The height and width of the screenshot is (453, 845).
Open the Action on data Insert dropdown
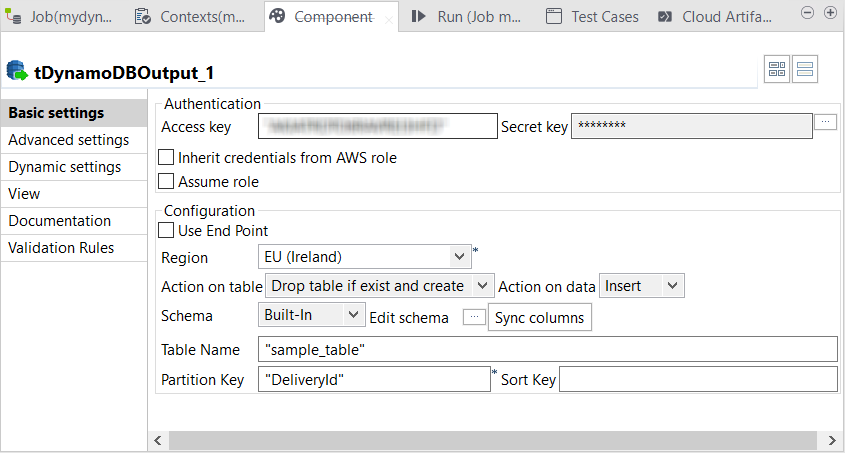(673, 286)
